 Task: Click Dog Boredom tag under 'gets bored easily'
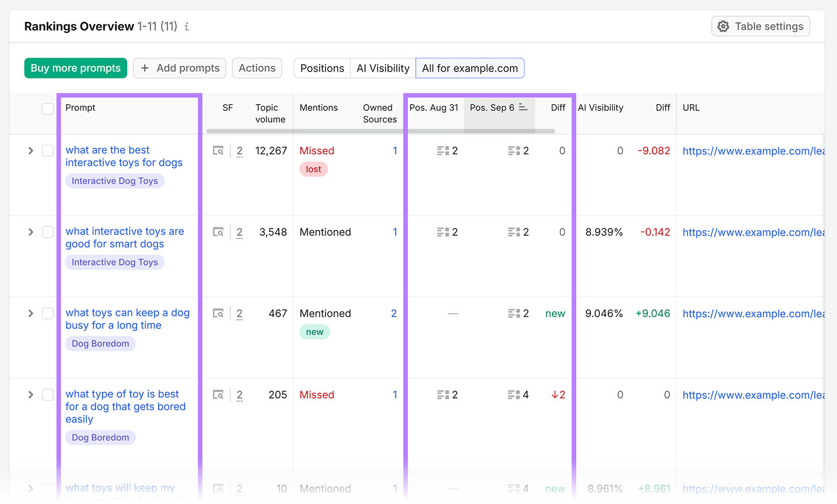[100, 438]
